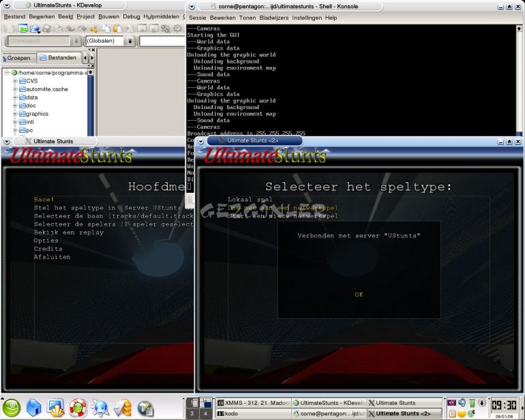Click OK in the Verbonden met server dialog

point(359,295)
